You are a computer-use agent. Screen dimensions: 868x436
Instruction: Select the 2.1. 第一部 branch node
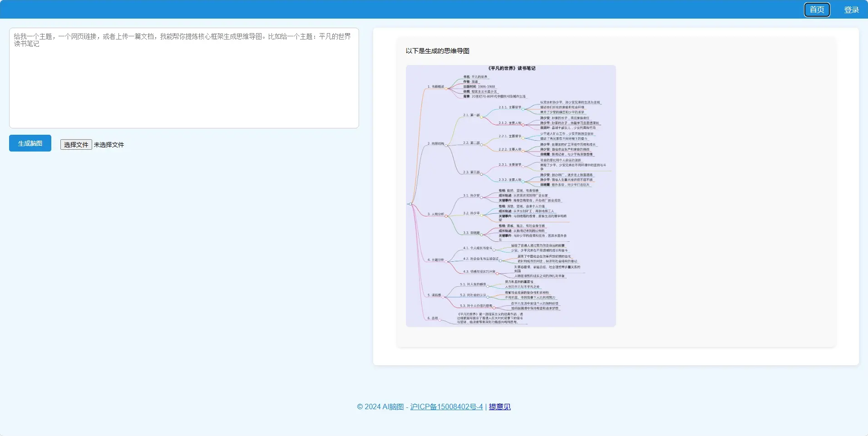point(471,115)
